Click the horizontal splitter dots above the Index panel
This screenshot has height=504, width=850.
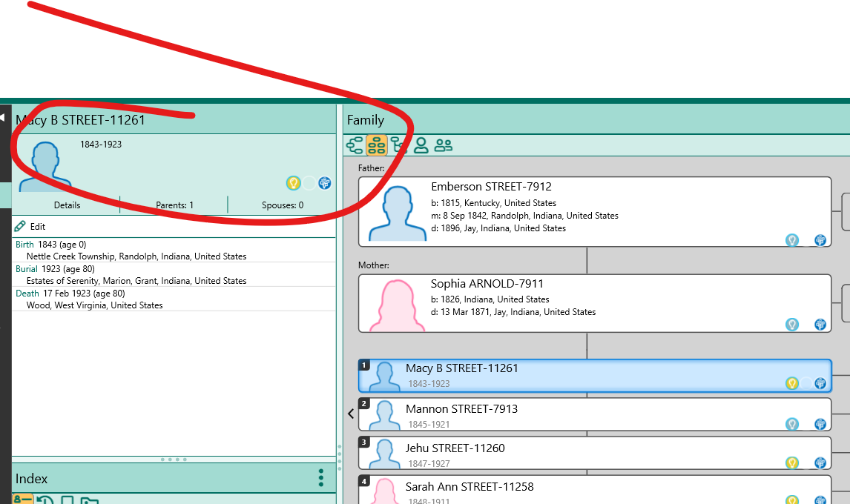click(174, 460)
